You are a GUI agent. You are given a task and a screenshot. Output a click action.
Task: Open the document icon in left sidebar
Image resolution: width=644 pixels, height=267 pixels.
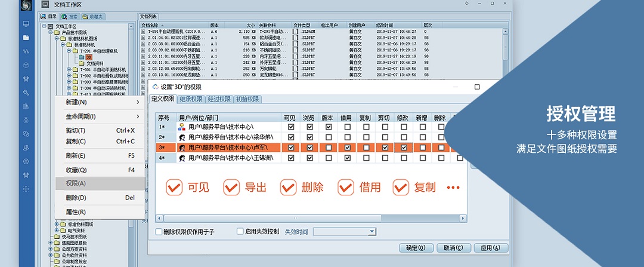(x=26, y=38)
